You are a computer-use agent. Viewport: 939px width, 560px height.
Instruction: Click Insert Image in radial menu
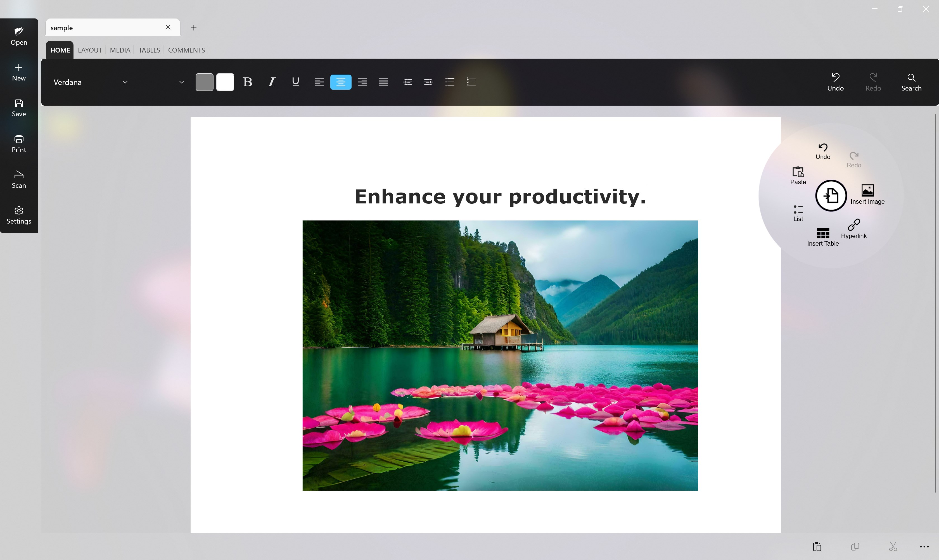(x=867, y=194)
